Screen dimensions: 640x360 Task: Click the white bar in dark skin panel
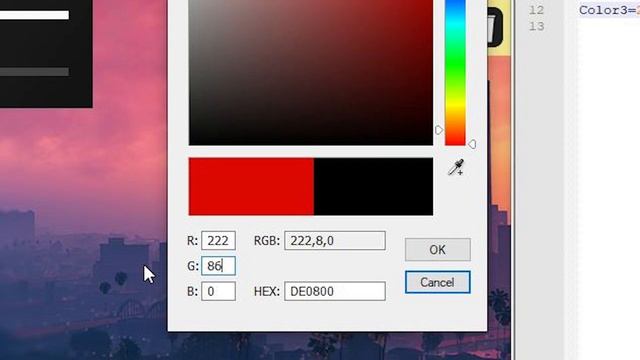(x=34, y=15)
